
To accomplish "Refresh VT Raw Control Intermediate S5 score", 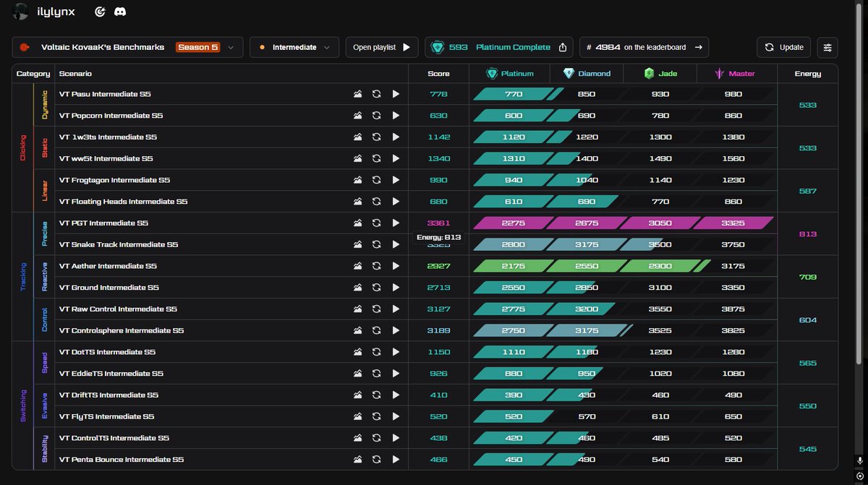I will [x=376, y=309].
